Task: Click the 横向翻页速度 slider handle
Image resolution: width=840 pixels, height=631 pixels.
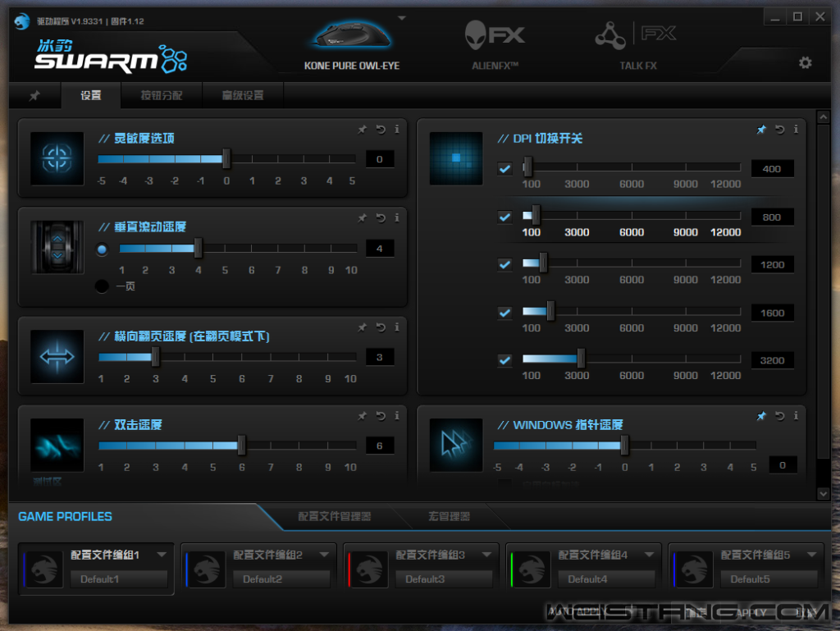Action: point(155,357)
